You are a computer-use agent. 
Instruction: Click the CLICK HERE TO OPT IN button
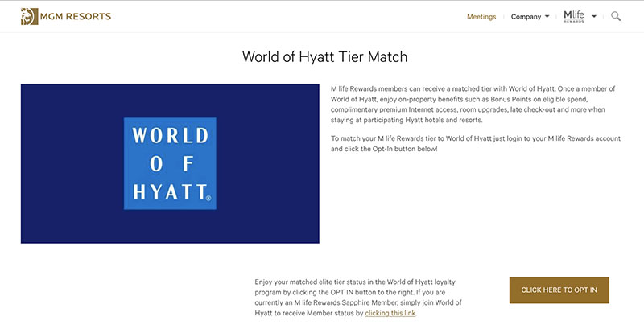(x=559, y=290)
